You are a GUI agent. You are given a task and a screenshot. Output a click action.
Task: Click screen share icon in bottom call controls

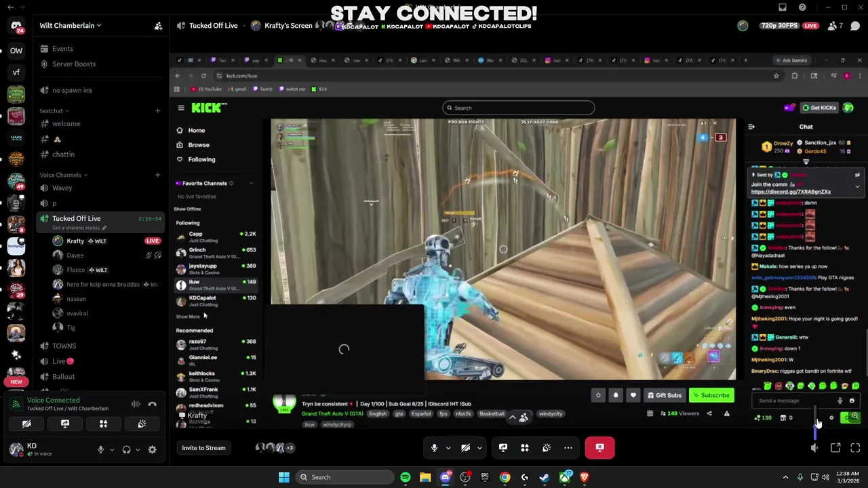pyautogui.click(x=503, y=447)
